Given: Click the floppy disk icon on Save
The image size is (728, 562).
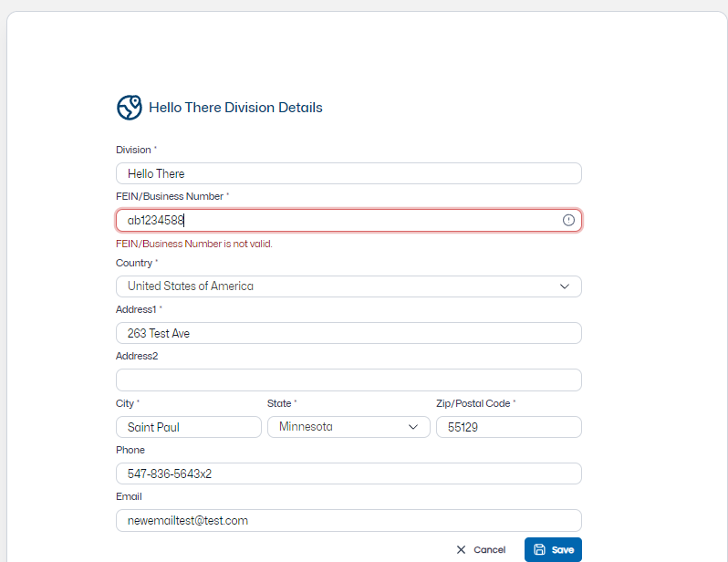Looking at the screenshot, I should coord(539,550).
